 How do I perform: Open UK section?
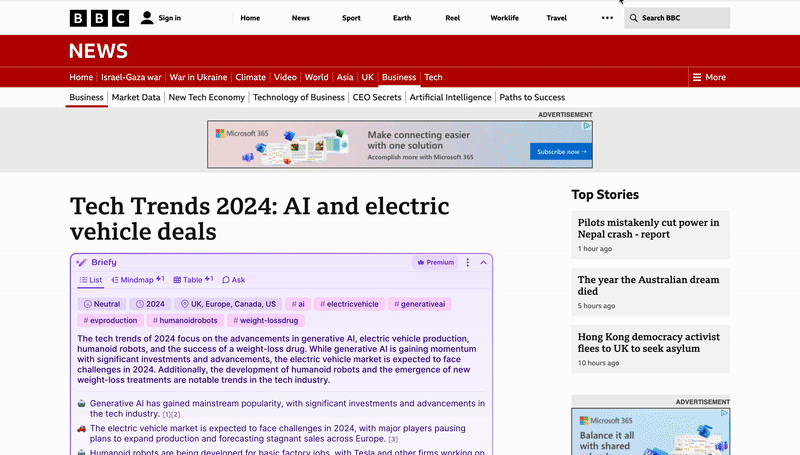pyautogui.click(x=367, y=78)
